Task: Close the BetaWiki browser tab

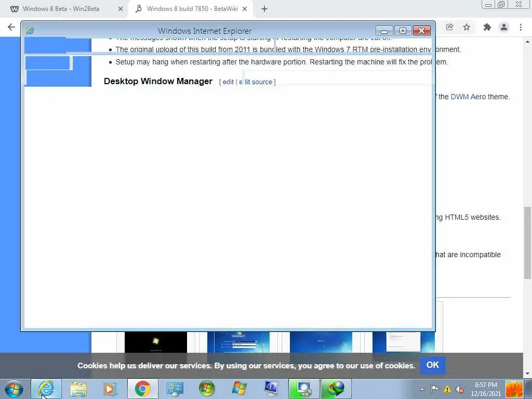Action: [x=245, y=9]
